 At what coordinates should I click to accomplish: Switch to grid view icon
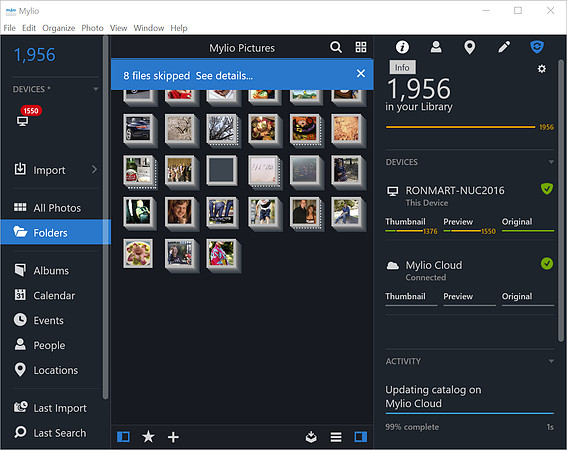[361, 47]
